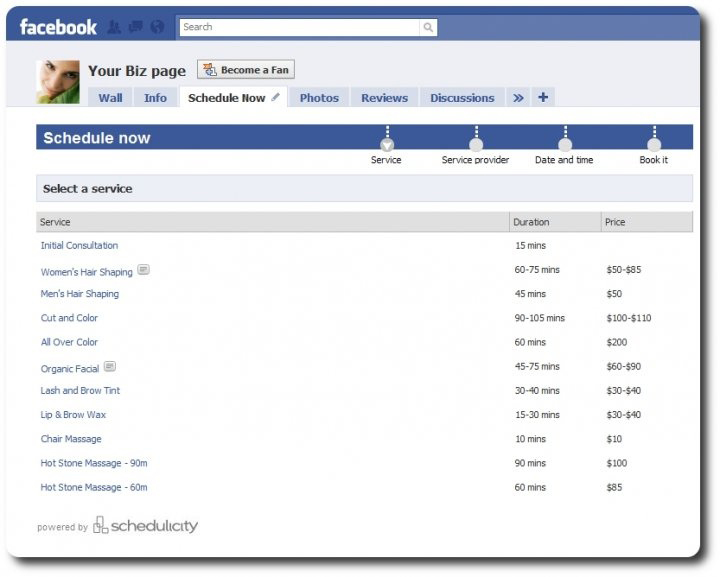
Task: Expand more tabs with double chevron
Action: [518, 98]
